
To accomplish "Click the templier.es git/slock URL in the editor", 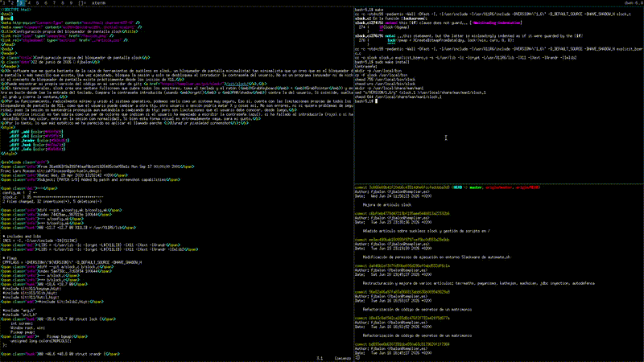I will [x=193, y=84].
